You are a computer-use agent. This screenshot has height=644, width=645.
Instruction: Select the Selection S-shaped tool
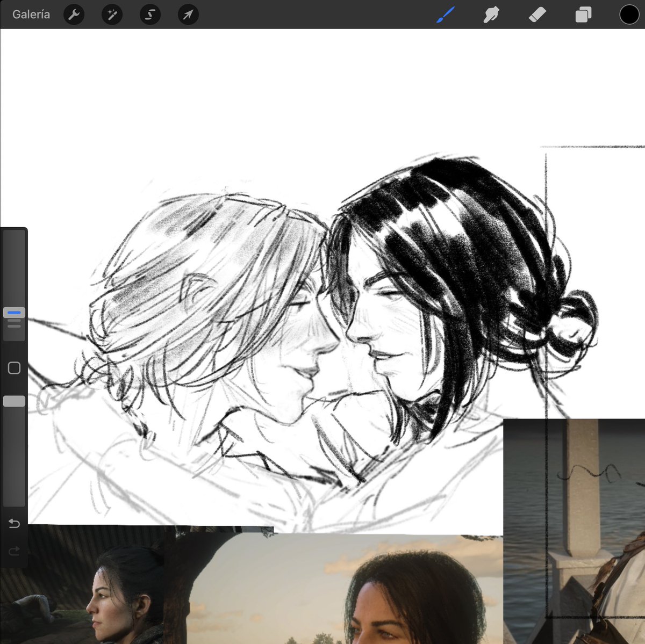(x=150, y=15)
